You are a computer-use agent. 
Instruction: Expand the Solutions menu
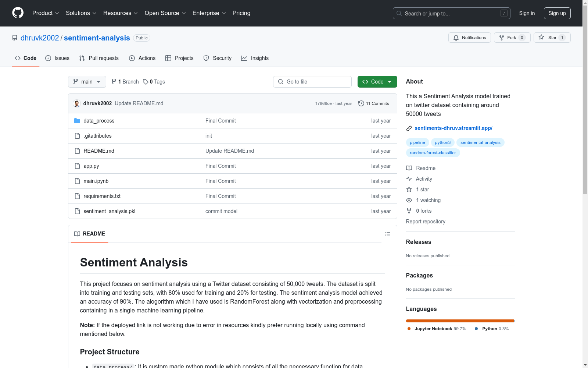pyautogui.click(x=81, y=13)
